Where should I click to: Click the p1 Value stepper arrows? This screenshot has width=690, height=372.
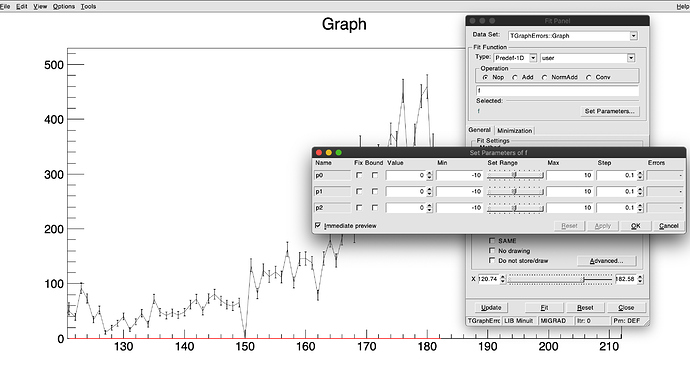[x=429, y=192]
